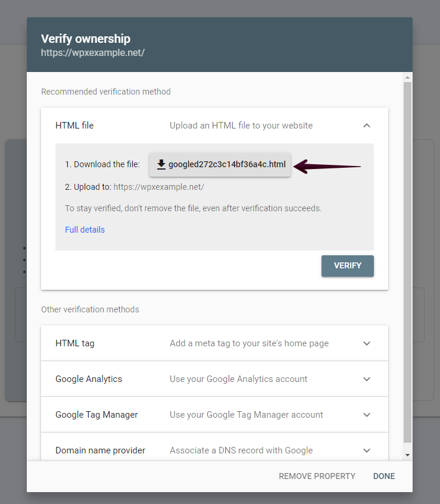Click the download icon beside googled272c3c14bf36a4c.html

[x=161, y=164]
